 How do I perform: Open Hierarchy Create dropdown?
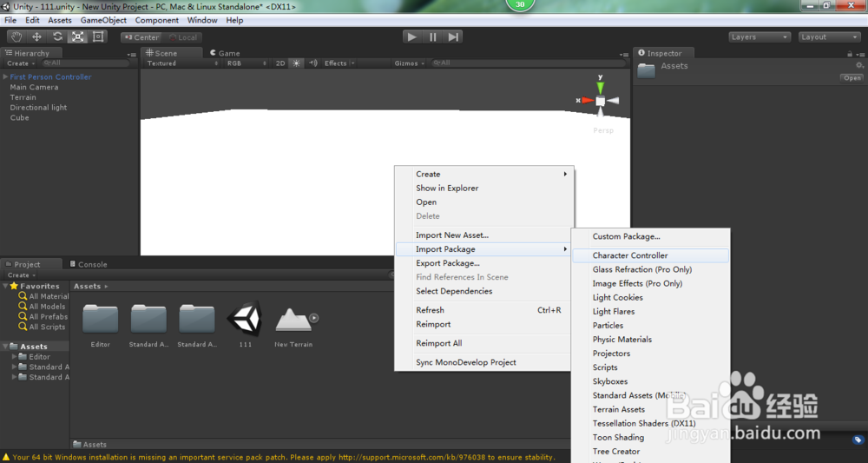[21, 63]
